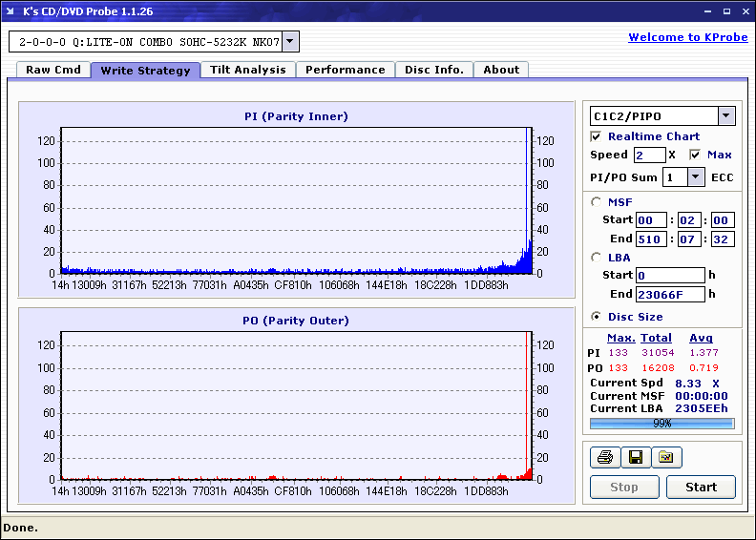The height and width of the screenshot is (540, 756).
Task: Click the print chart icon
Action: [x=605, y=457]
